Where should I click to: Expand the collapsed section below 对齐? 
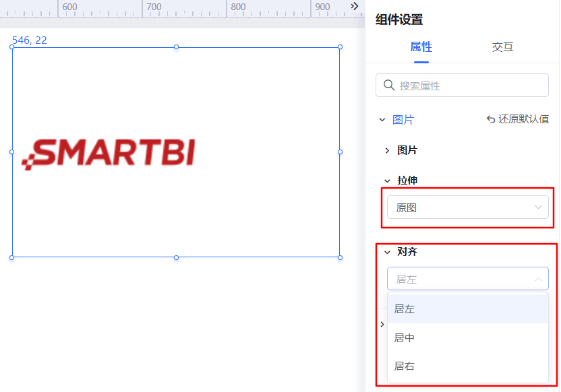[382, 325]
